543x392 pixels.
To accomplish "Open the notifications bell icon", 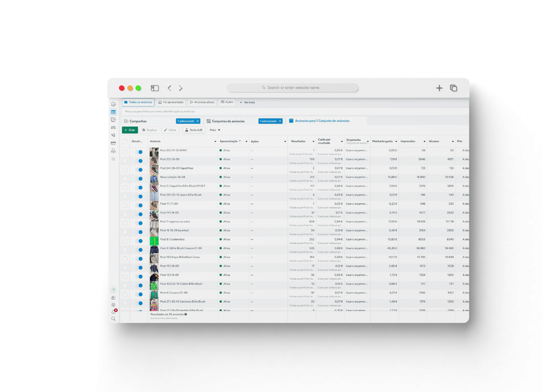I will click(113, 312).
